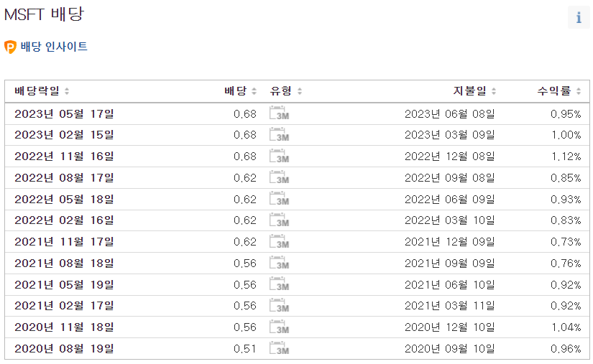The height and width of the screenshot is (364, 593).
Task: Click payment date 2020년 12월 10일
Action: (450, 327)
